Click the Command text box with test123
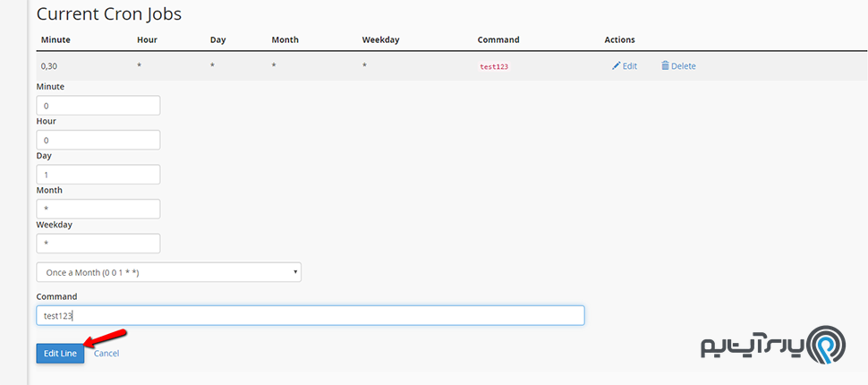This screenshot has width=868, height=385. [310, 315]
